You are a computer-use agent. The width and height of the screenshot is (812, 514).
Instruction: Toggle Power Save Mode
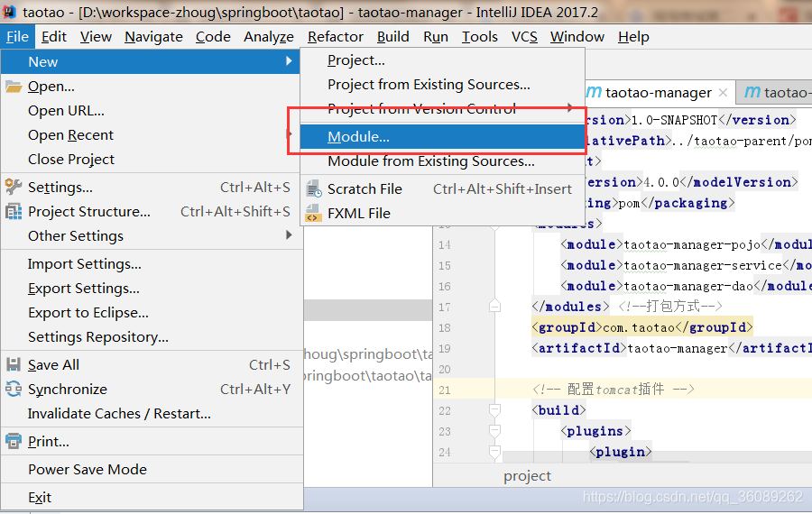(x=152, y=470)
